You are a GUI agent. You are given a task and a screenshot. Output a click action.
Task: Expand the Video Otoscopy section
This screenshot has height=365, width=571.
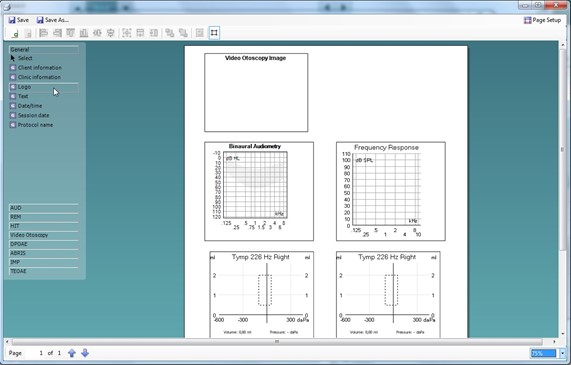pyautogui.click(x=44, y=235)
